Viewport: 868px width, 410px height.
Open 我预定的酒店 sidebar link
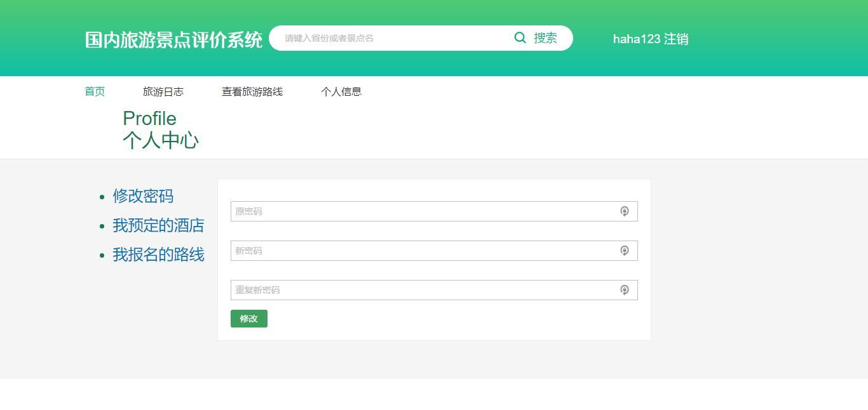pyautogui.click(x=158, y=225)
